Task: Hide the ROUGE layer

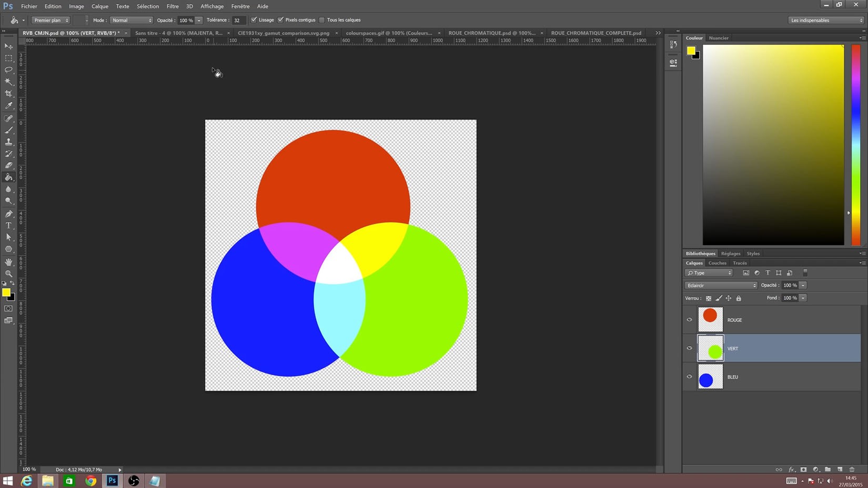Action: pyautogui.click(x=689, y=320)
